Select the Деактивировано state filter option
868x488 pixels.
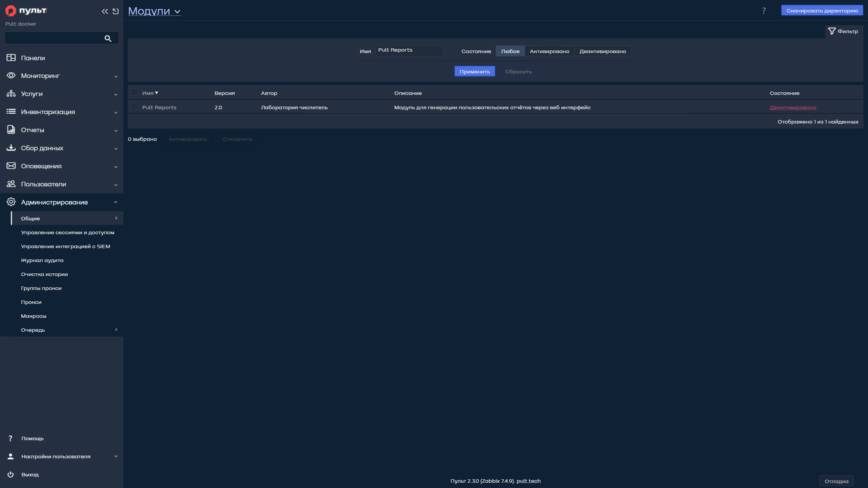(603, 51)
